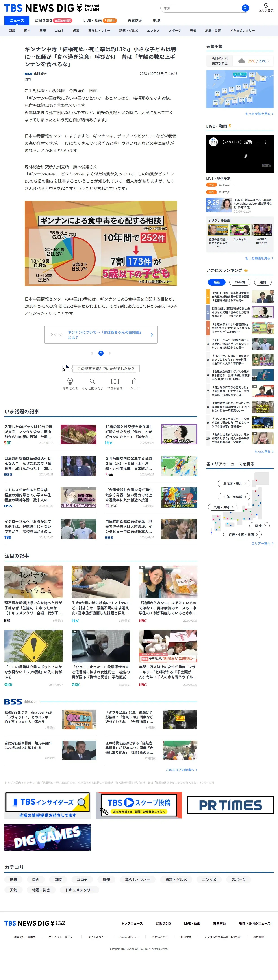Image resolution: width=278 pixels, height=980 pixels.
Task: Open マツタケ 60パック article thumbnail
Action: click(78, 434)
